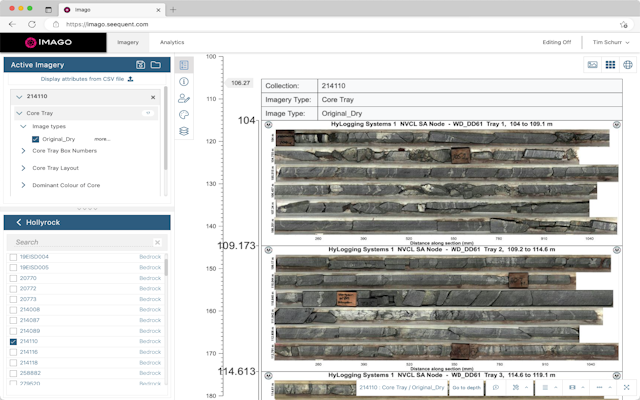The width and height of the screenshot is (640, 400).
Task: Click the globe view icon at top right
Action: (627, 65)
